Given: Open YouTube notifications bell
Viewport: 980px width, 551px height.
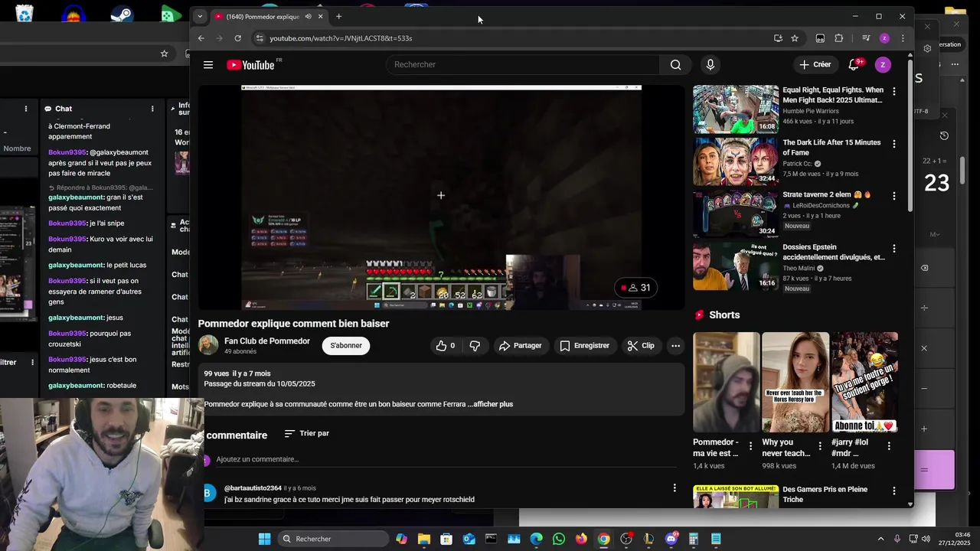Looking at the screenshot, I should (x=854, y=65).
